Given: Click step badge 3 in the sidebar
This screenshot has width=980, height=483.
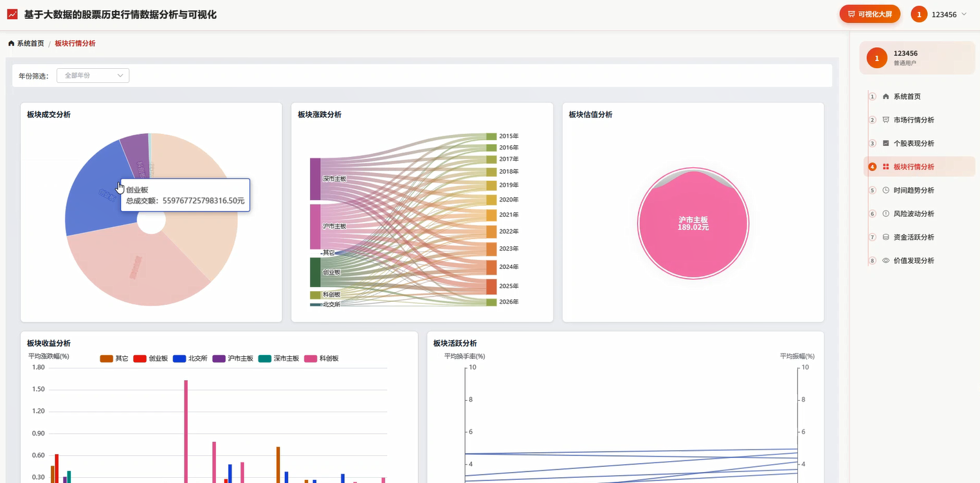Looking at the screenshot, I should 873,143.
